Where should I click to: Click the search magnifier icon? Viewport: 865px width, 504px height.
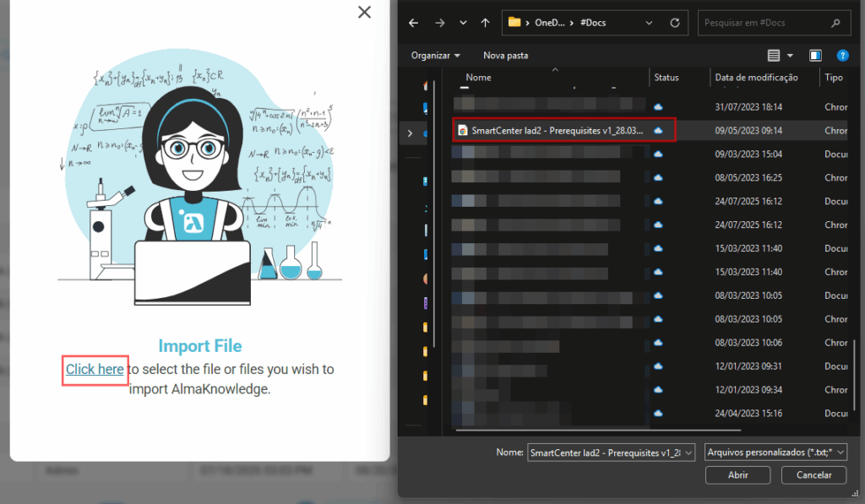click(835, 23)
